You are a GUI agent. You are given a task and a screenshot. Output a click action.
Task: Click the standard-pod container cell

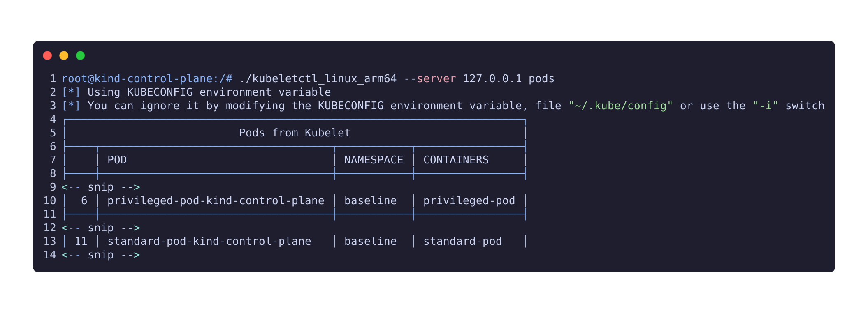462,241
